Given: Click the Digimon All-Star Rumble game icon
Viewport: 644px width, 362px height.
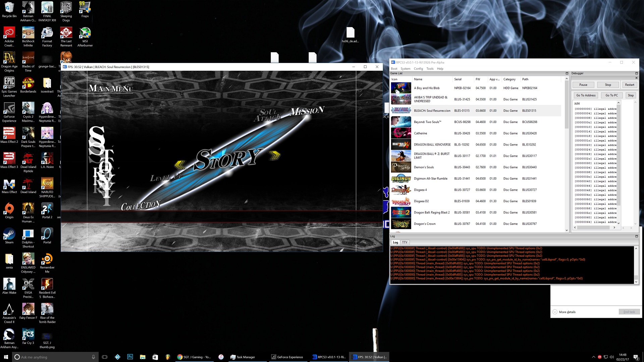Looking at the screenshot, I should (401, 179).
